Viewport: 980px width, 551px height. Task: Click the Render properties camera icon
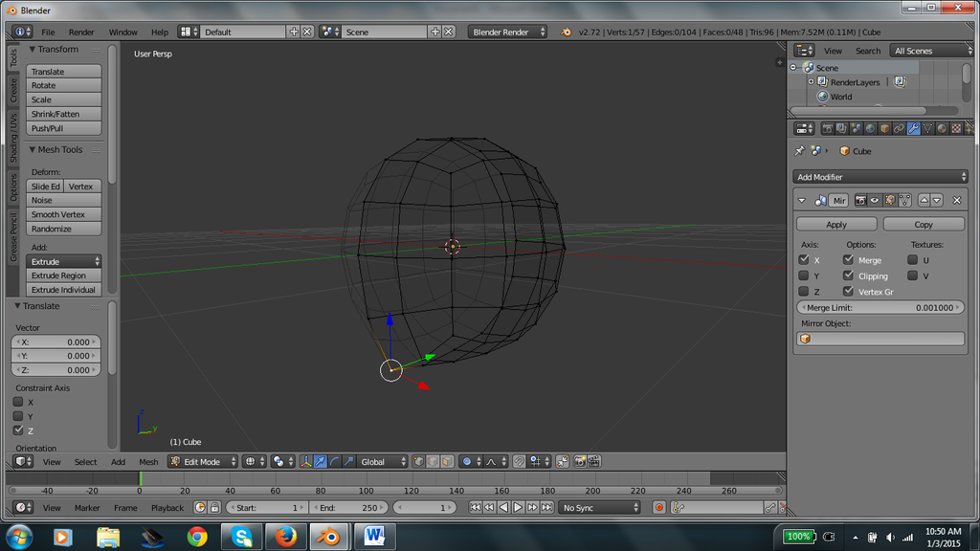pyautogui.click(x=828, y=128)
